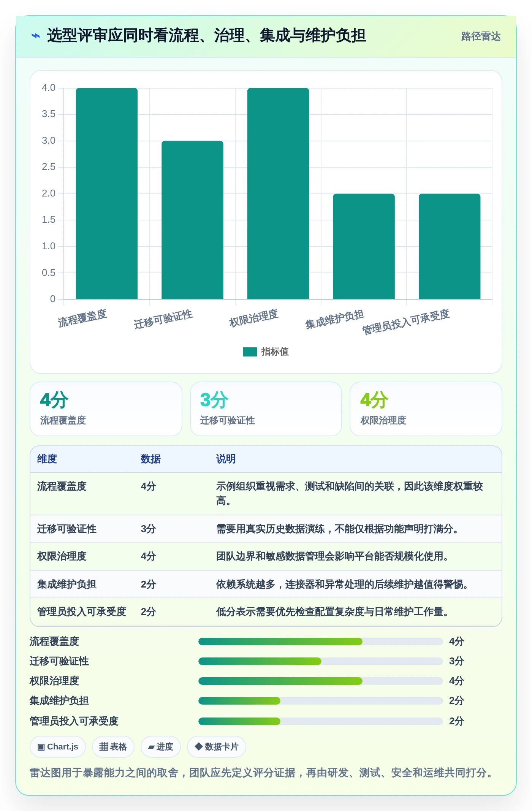Click the title 选型评审应同时看流程
Viewport: 532px width, 811px height.
point(206,36)
